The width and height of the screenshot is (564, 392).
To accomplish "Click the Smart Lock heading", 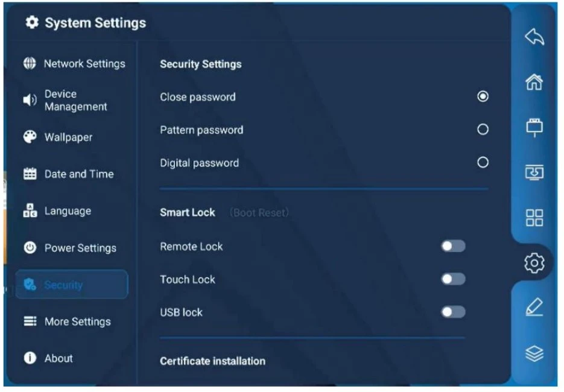I will 188,212.
